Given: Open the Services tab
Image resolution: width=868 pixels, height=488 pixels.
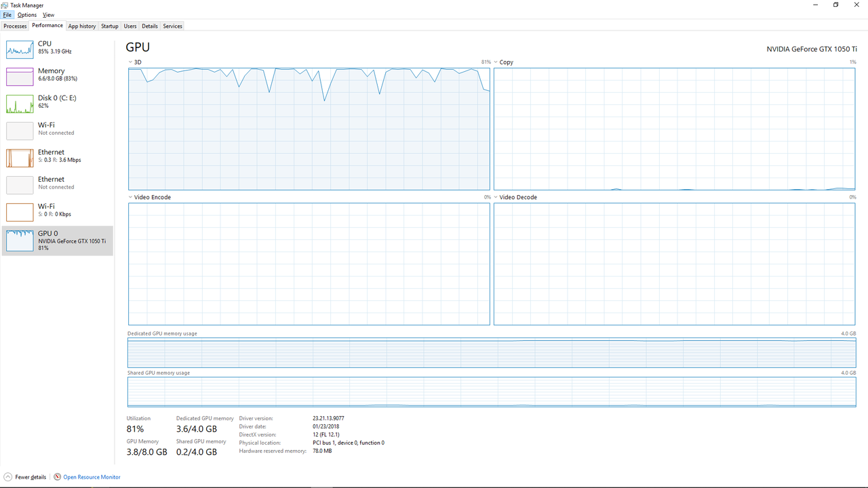Looking at the screenshot, I should [173, 26].
